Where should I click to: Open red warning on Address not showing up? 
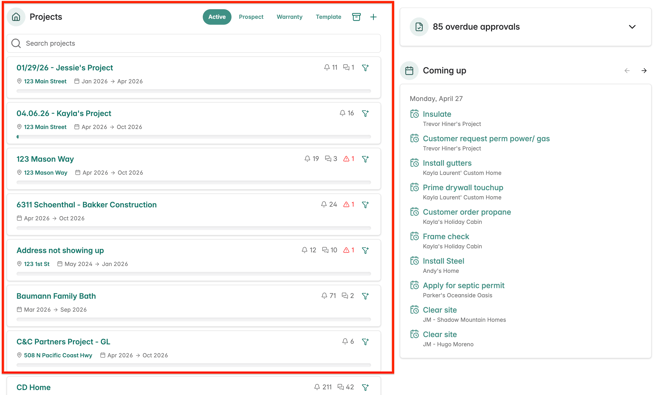pos(349,251)
